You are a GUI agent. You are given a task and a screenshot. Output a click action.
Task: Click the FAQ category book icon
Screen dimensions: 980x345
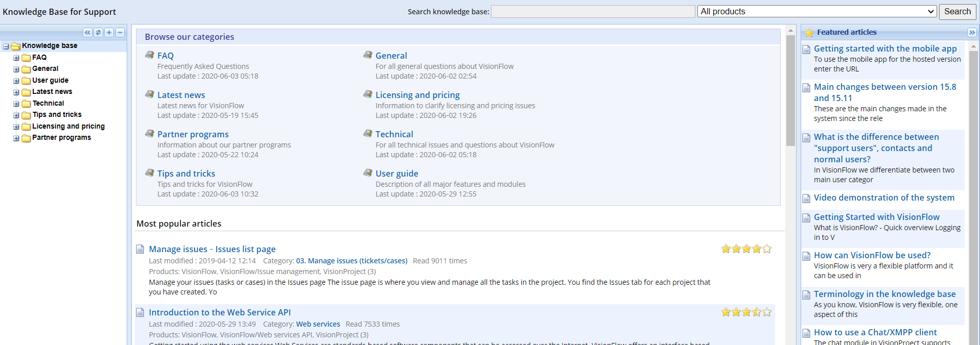[x=150, y=55]
